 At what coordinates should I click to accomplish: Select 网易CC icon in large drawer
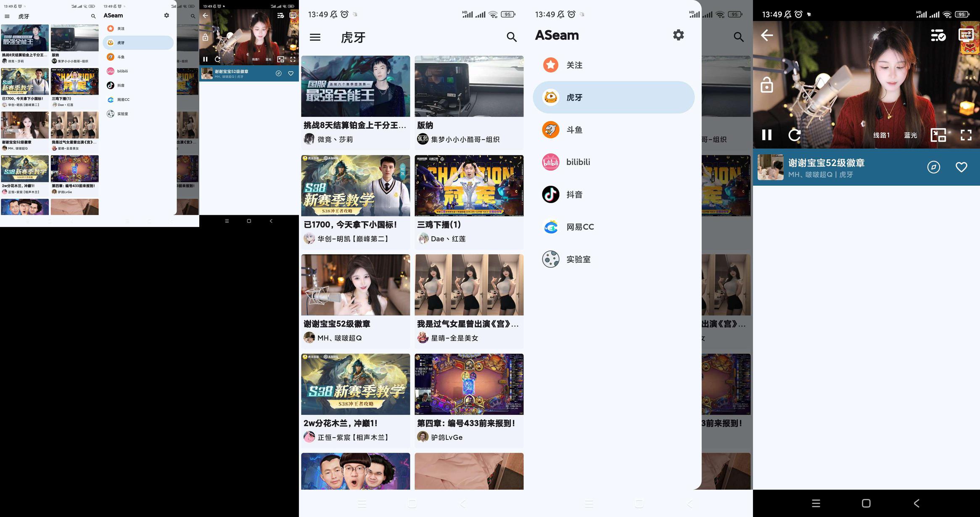551,227
